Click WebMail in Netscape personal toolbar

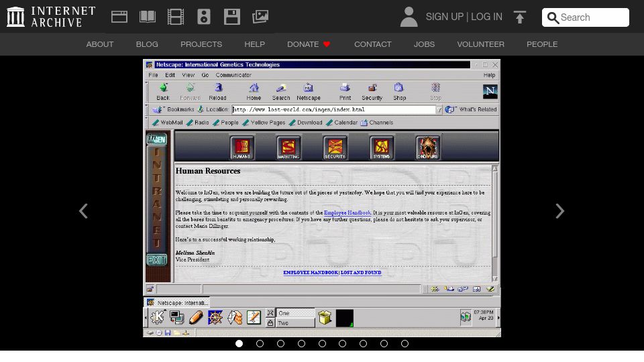(168, 123)
